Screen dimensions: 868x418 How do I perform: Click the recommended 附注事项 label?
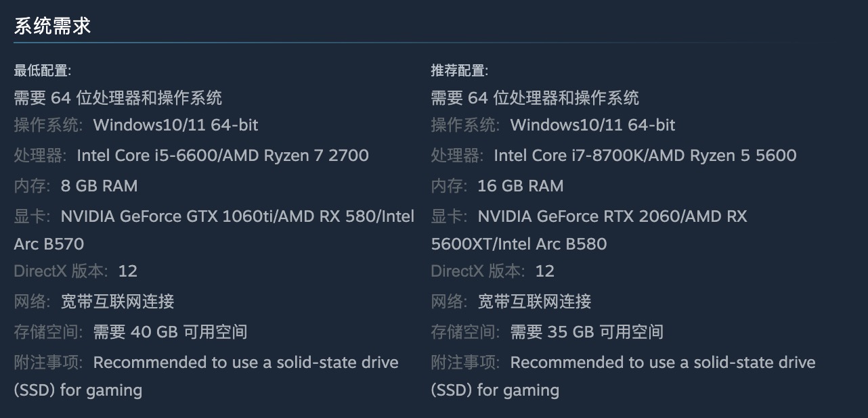[x=464, y=363]
